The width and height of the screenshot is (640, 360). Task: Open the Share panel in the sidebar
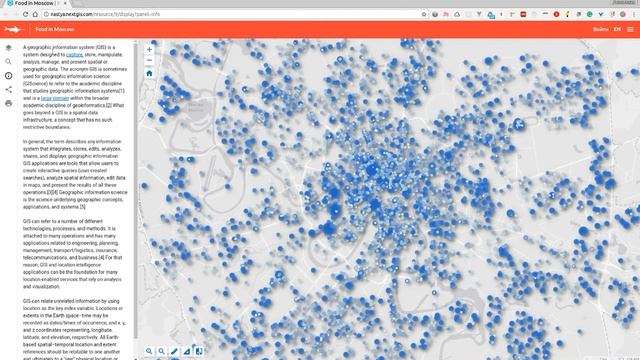pyautogui.click(x=9, y=89)
